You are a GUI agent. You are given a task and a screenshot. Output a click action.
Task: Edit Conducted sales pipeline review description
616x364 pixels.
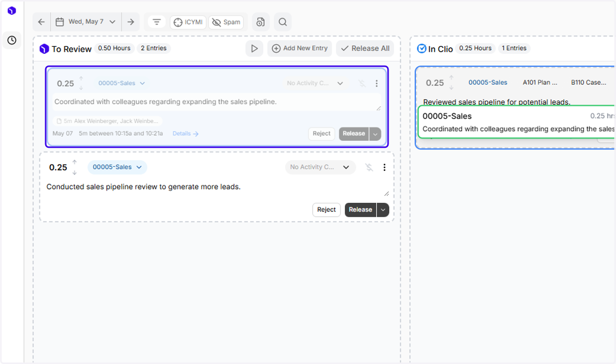click(217, 188)
